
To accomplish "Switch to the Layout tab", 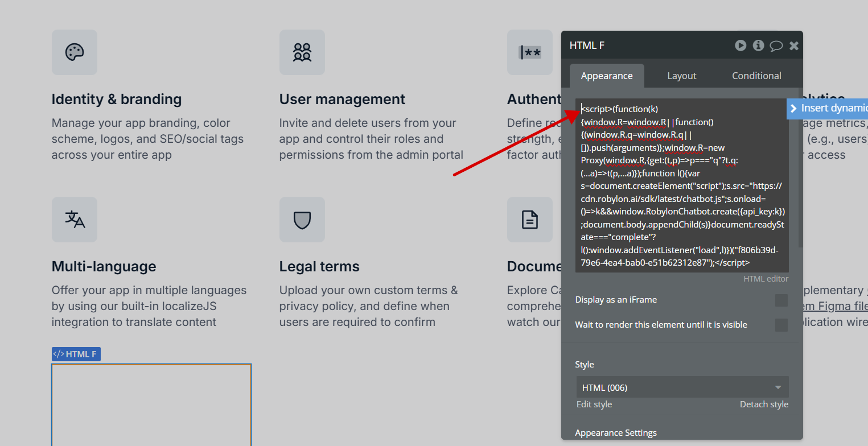I will coord(681,75).
